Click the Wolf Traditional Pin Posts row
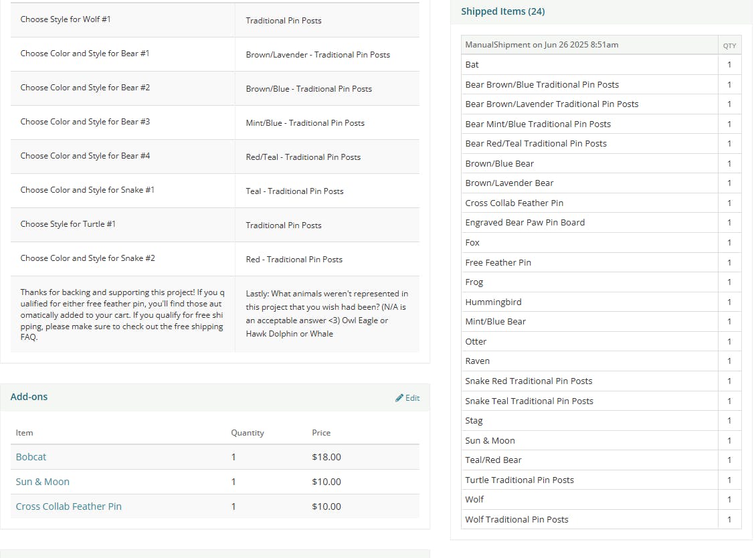The width and height of the screenshot is (756, 558). (x=516, y=519)
